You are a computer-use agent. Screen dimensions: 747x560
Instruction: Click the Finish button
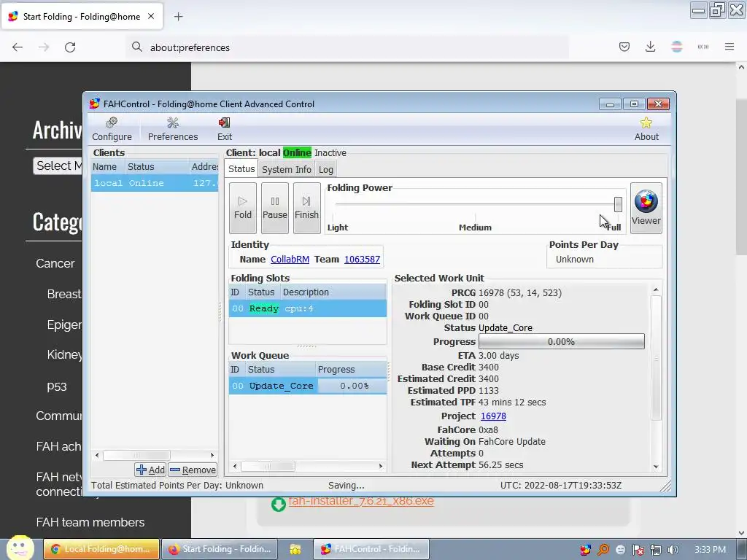pos(306,208)
